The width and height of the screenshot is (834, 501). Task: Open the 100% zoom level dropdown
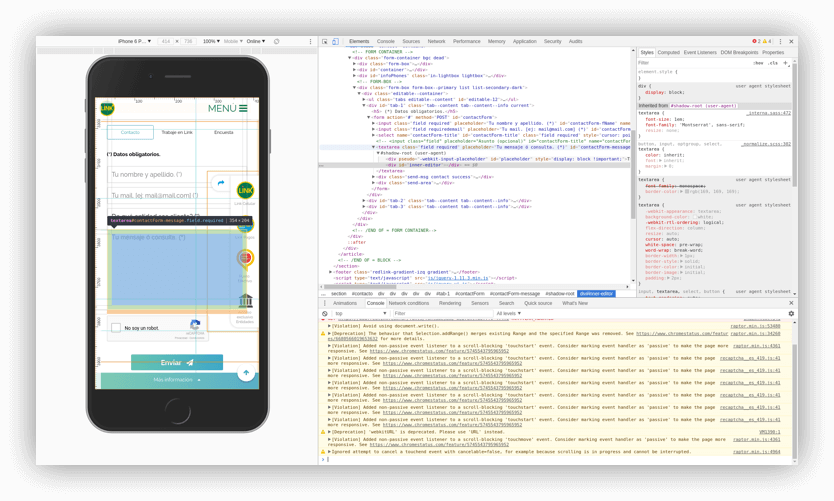(x=212, y=41)
